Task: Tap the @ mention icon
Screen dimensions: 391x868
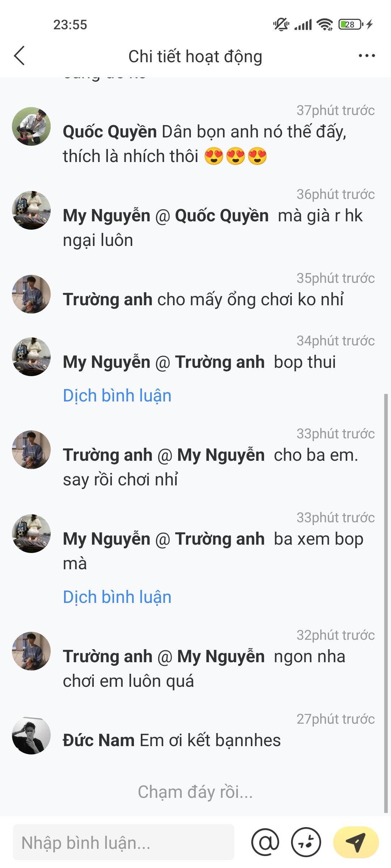Action: coord(265,842)
